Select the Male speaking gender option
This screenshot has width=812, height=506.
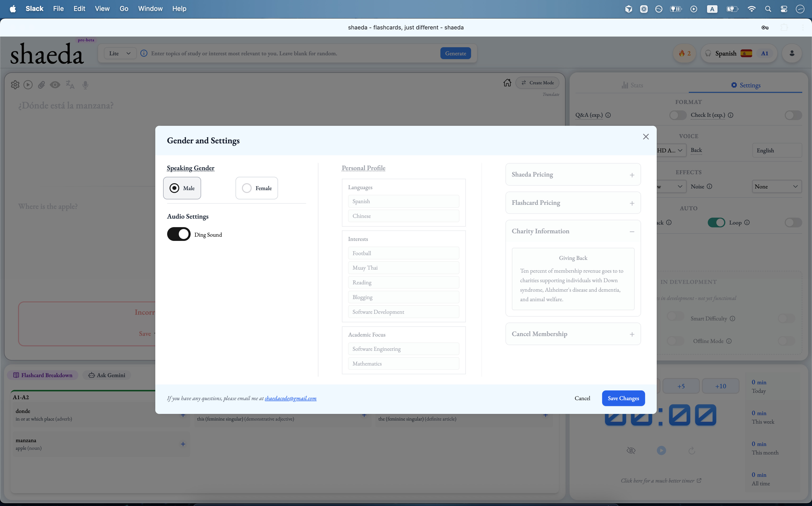point(182,188)
